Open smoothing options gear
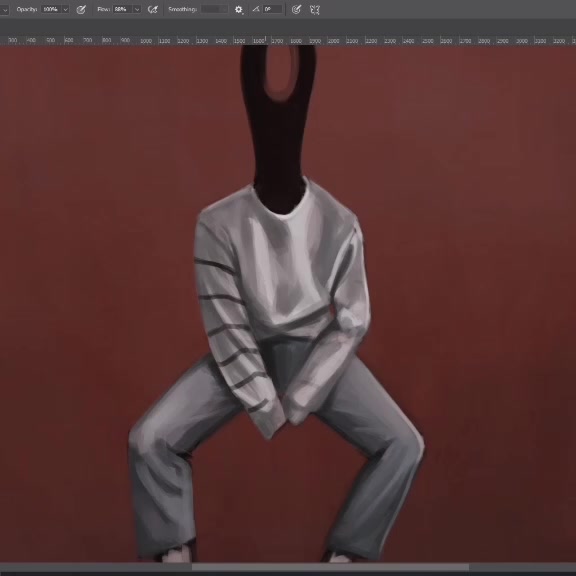The image size is (576, 576). pos(239,10)
